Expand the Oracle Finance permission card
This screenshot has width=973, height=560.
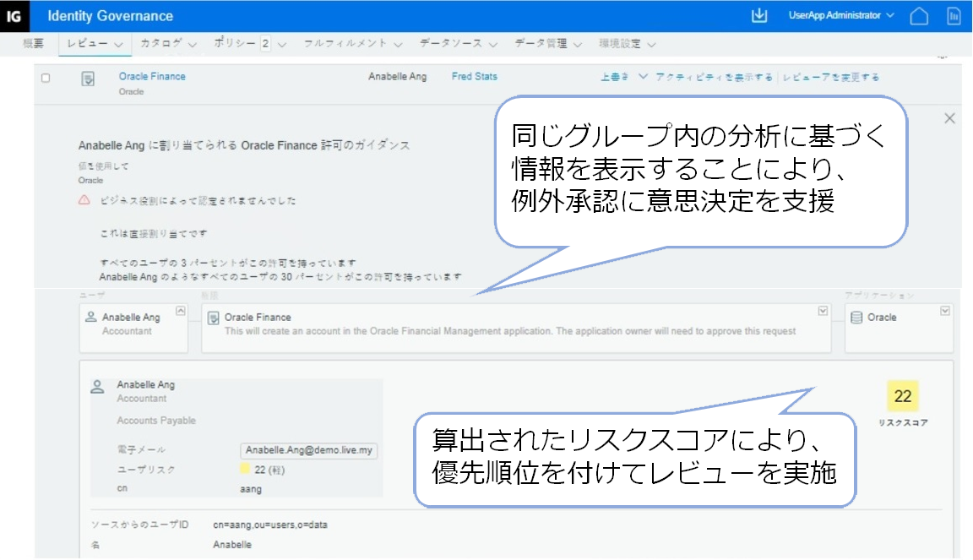pyautogui.click(x=824, y=311)
